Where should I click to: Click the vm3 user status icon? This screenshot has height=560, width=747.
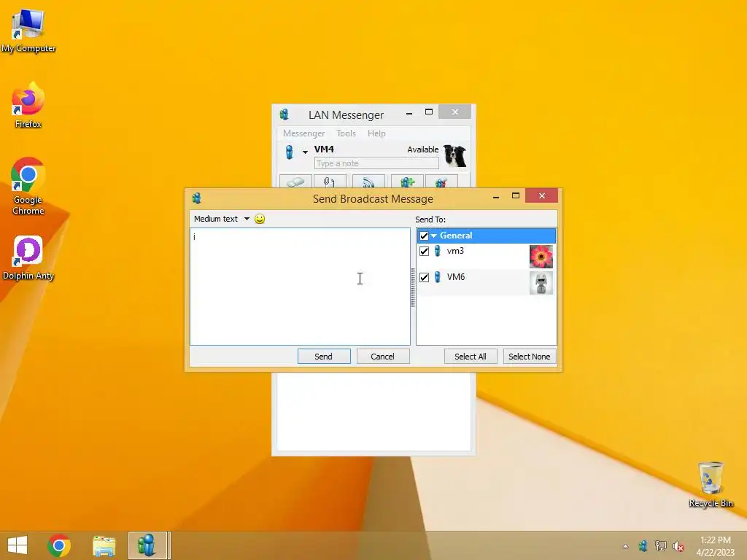coord(438,251)
